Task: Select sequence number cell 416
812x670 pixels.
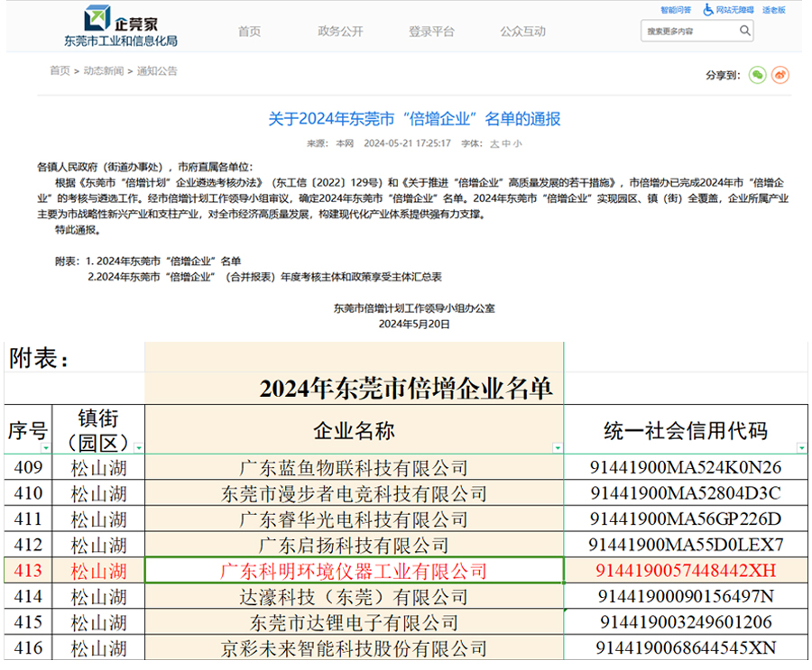Action: click(28, 648)
